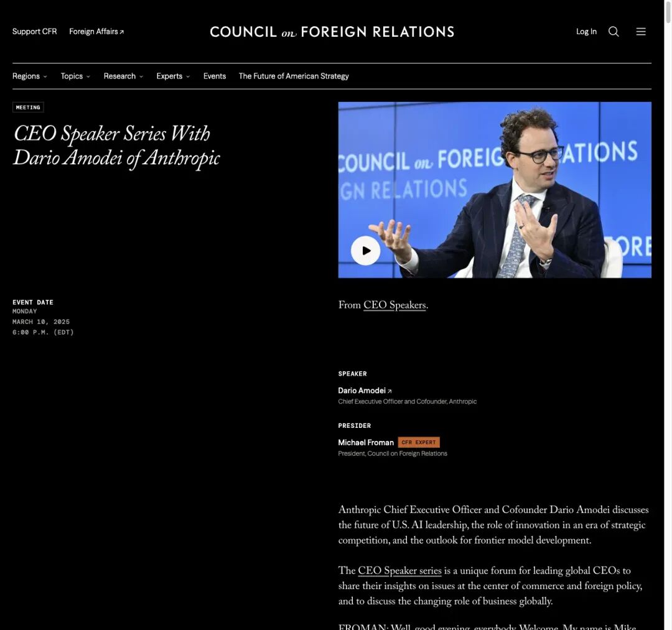Click Log In
The width and height of the screenshot is (672, 630).
[x=586, y=32]
